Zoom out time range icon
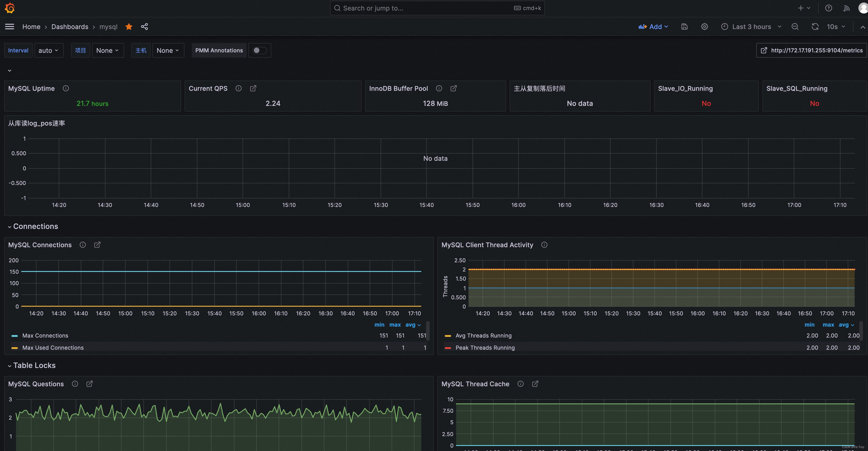Viewport: 868px width, 451px height. (795, 27)
